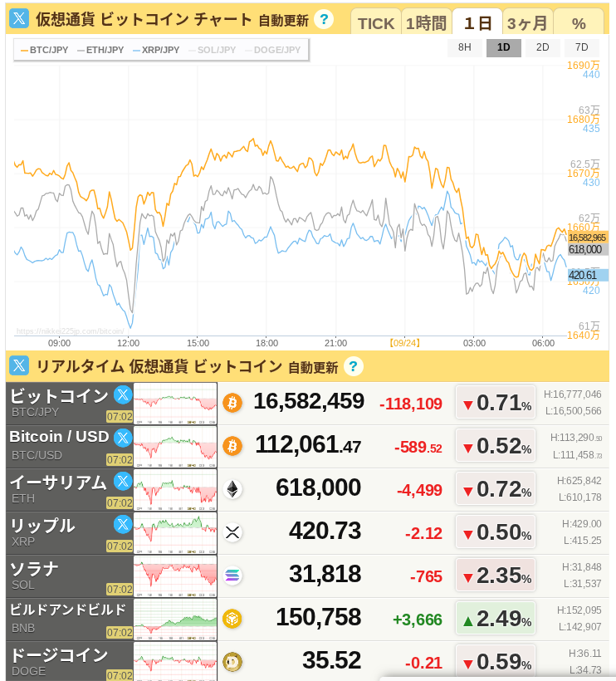Viewport: 616px width, 681px height.
Task: Click the ソラナ 2.35% change badge
Action: point(496,576)
